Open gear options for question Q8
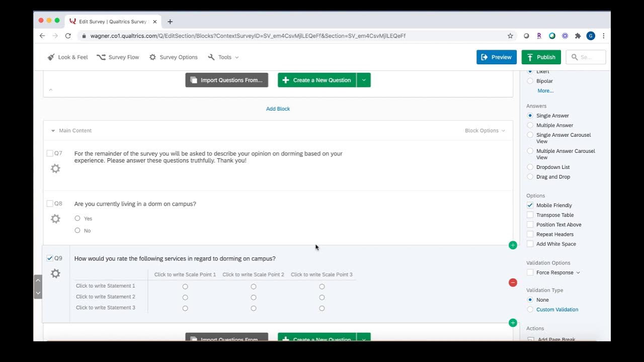Screen dimensions: 644x362 pyautogui.click(x=55, y=219)
